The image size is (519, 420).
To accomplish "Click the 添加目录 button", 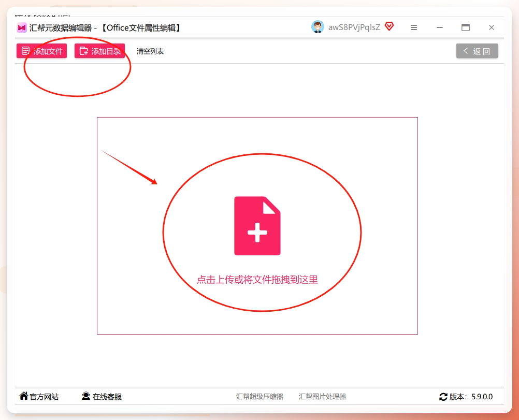I will coord(99,51).
